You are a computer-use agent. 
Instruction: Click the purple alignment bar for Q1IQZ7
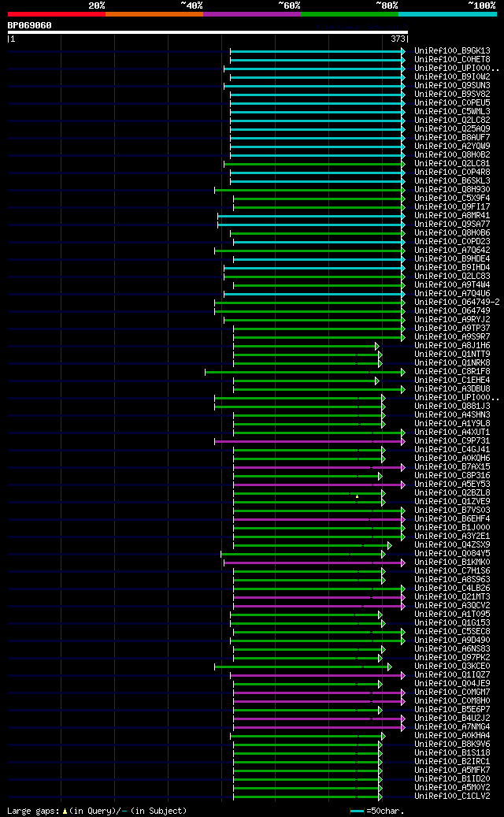(317, 675)
